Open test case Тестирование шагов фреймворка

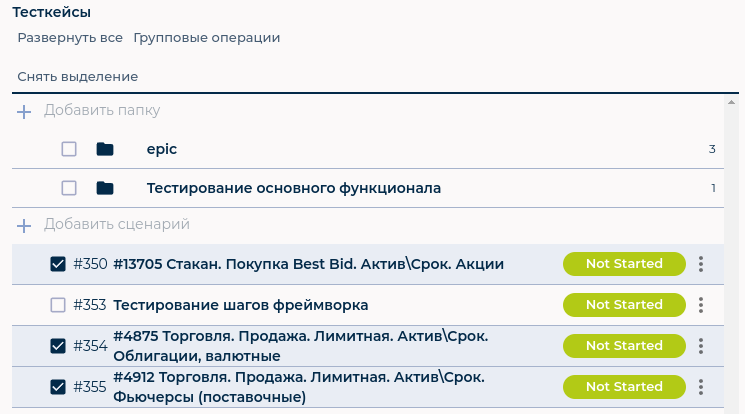(x=240, y=305)
